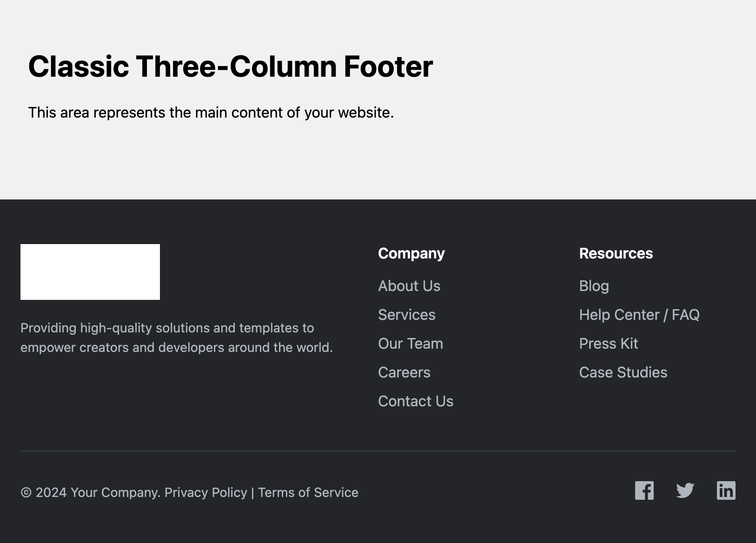This screenshot has height=543, width=756.
Task: Click the white logo placeholder in footer
Action: click(90, 272)
